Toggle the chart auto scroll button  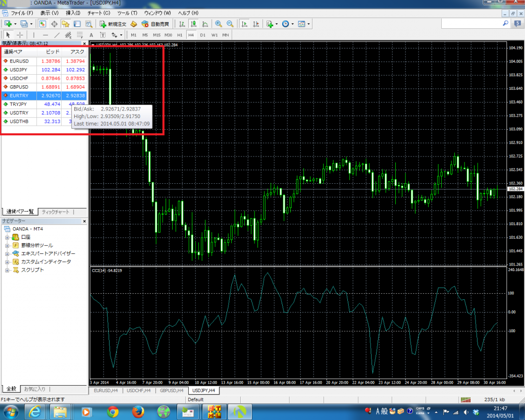coord(244,24)
